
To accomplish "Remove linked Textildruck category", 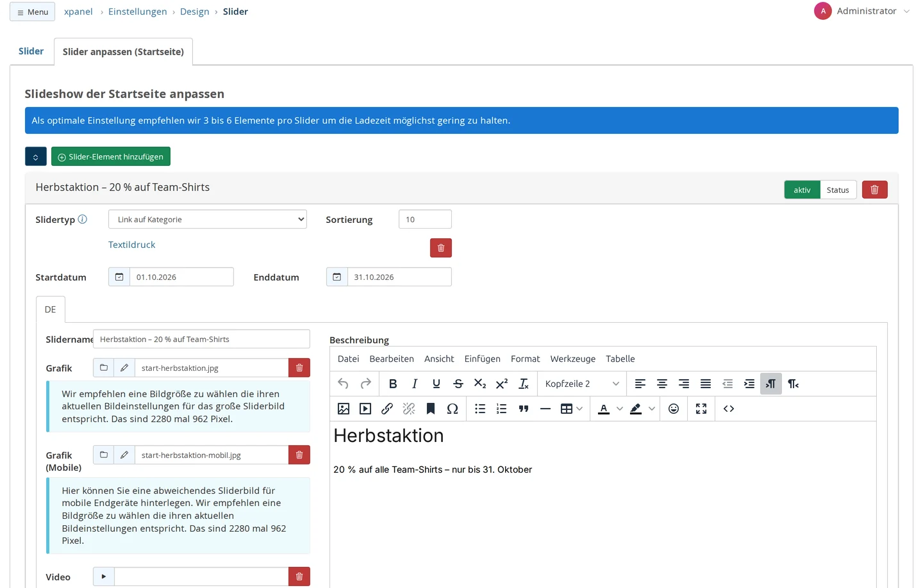I will 441,248.
